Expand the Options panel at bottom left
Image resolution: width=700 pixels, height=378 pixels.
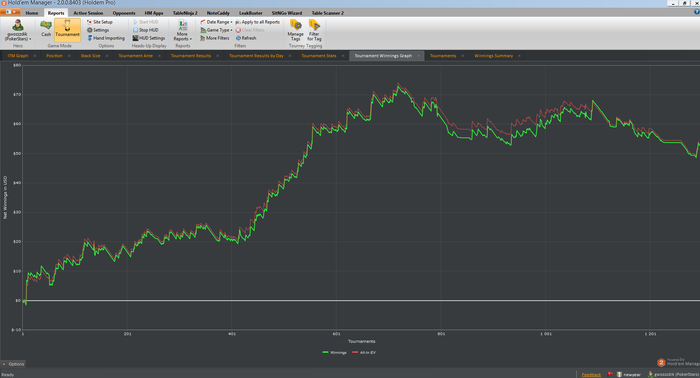point(13,364)
